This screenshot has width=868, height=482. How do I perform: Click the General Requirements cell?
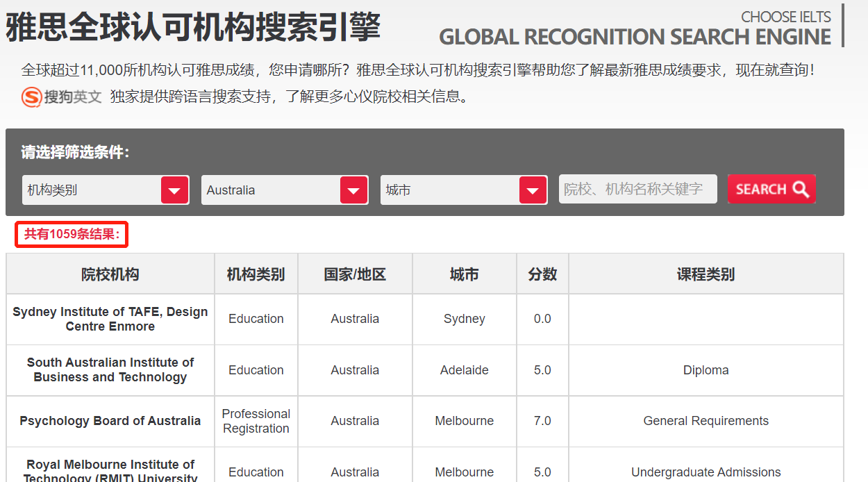click(706, 421)
